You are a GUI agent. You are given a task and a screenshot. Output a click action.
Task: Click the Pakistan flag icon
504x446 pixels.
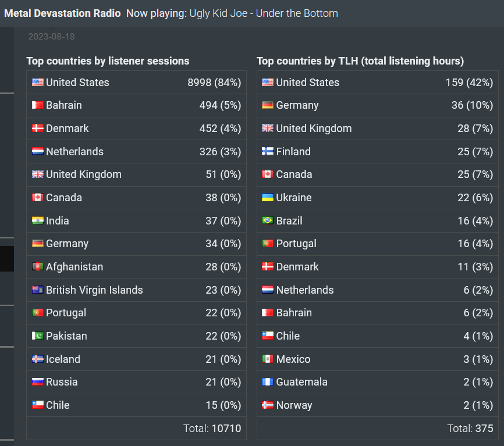point(38,336)
